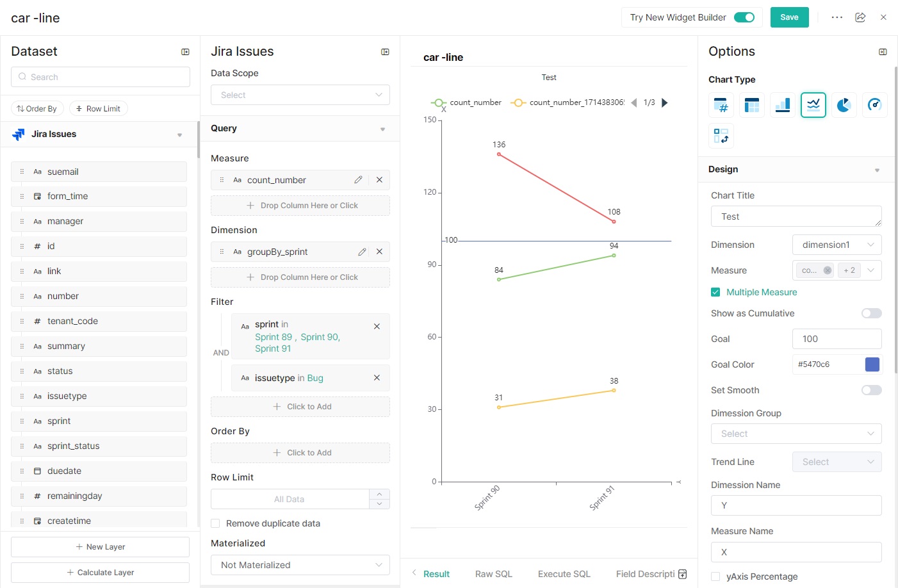Switch to the Pie chart type
Viewport: 898px width, 588px height.
click(844, 104)
